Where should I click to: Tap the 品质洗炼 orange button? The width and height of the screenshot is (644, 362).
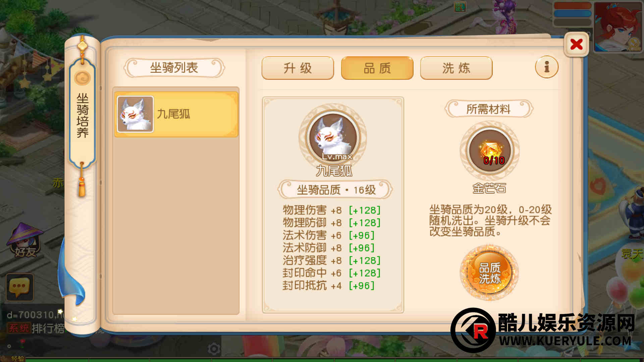click(x=489, y=273)
